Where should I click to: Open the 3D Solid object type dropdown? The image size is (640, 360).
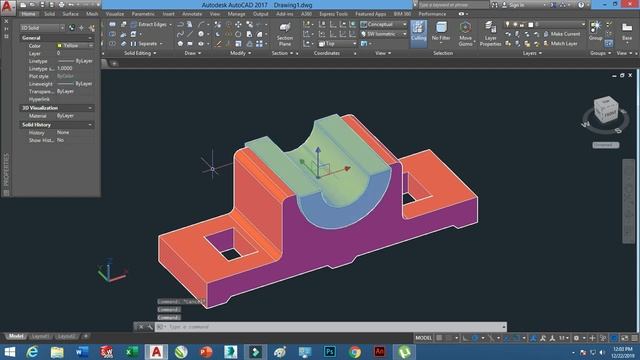click(x=42, y=28)
